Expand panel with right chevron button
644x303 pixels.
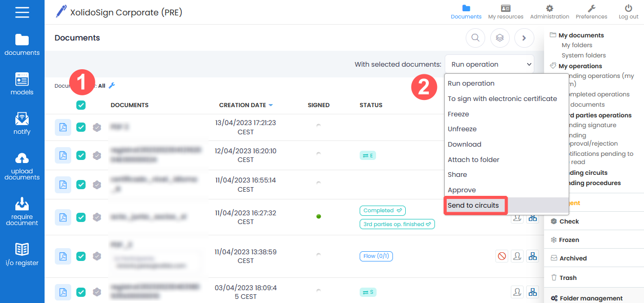(x=524, y=37)
